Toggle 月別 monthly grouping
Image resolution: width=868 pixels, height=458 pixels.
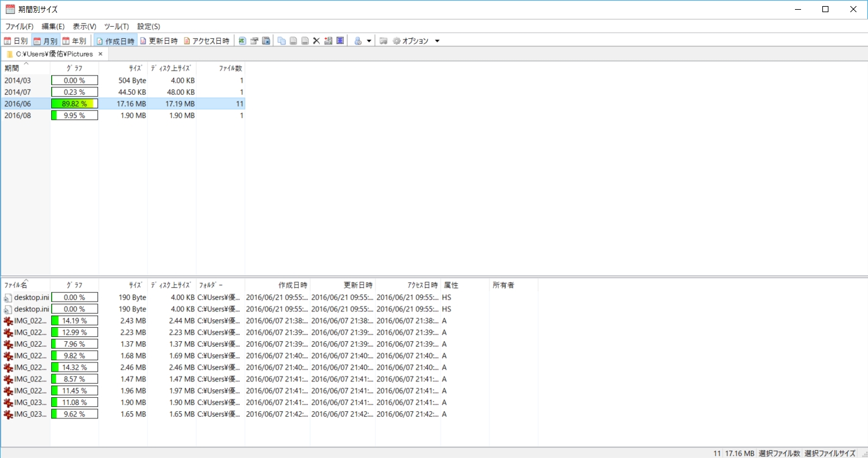(46, 41)
